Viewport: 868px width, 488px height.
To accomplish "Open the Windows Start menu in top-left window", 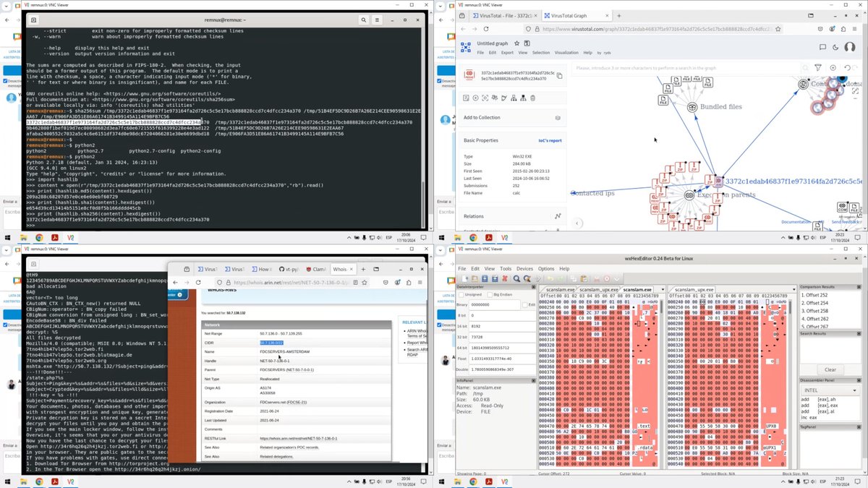I will [7, 237].
